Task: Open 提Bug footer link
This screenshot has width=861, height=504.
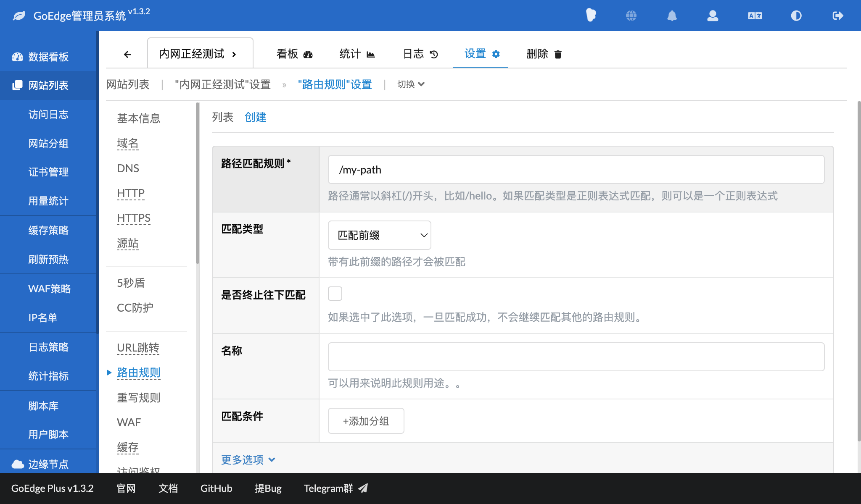Action: (268, 488)
